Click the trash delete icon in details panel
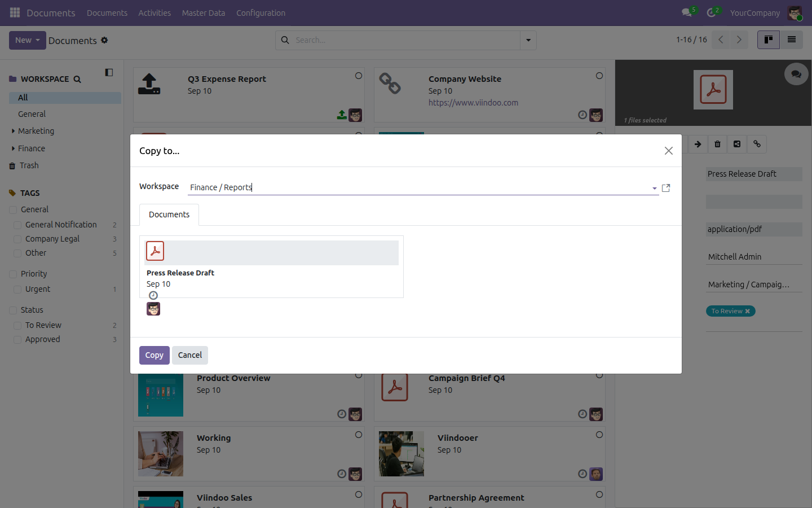 click(717, 144)
